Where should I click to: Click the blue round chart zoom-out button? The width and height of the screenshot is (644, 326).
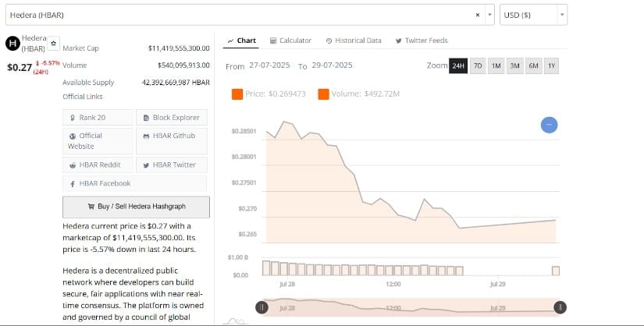click(549, 125)
